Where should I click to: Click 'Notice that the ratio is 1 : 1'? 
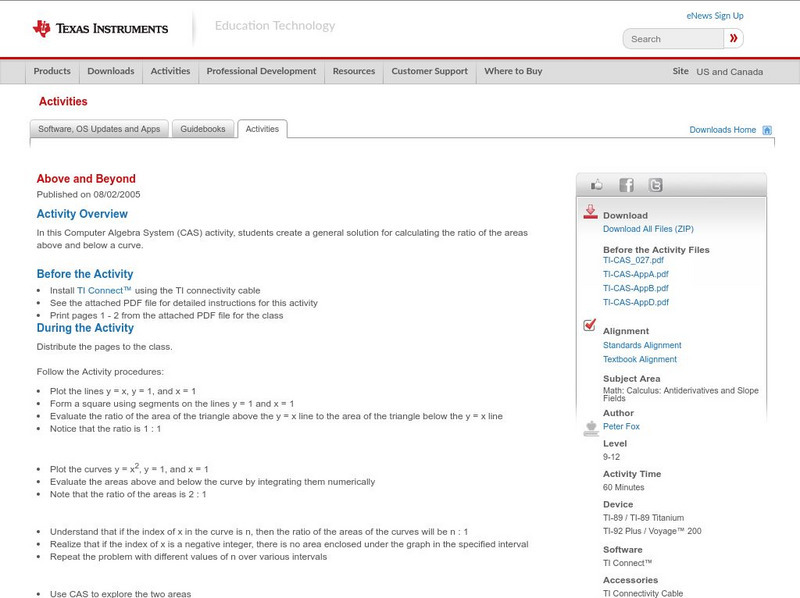click(x=105, y=429)
